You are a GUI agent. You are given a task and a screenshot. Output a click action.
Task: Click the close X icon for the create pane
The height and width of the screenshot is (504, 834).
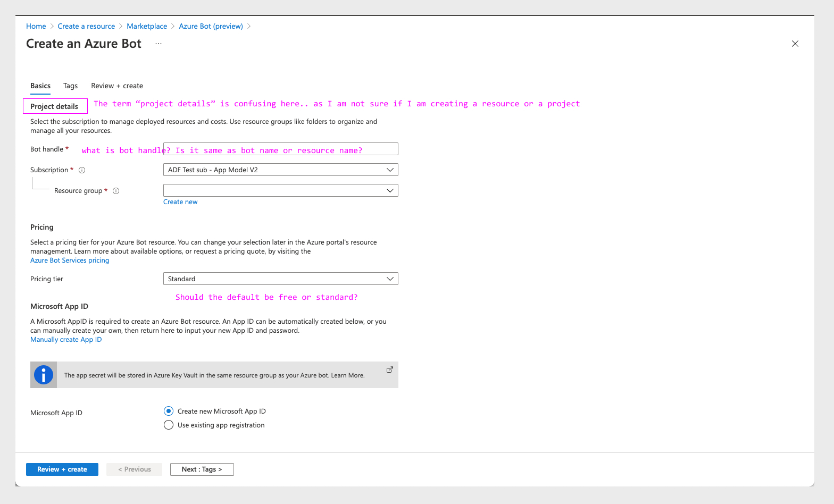point(795,44)
